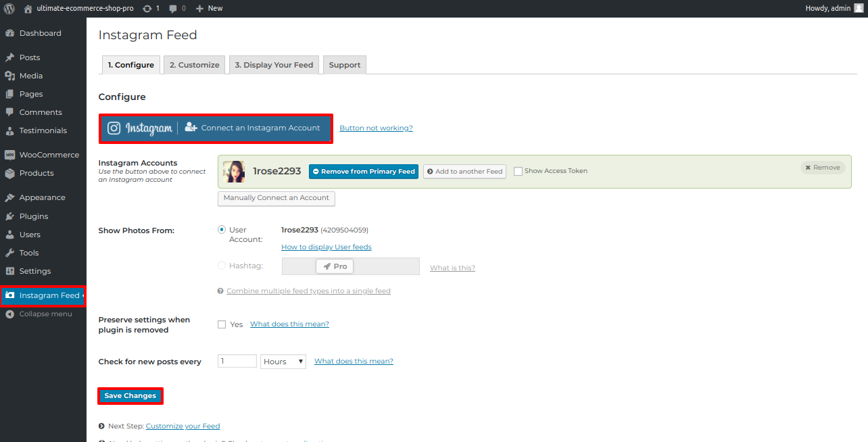Screen dimensions: 868x442
Task: Click the check interval number field
Action: click(x=237, y=362)
